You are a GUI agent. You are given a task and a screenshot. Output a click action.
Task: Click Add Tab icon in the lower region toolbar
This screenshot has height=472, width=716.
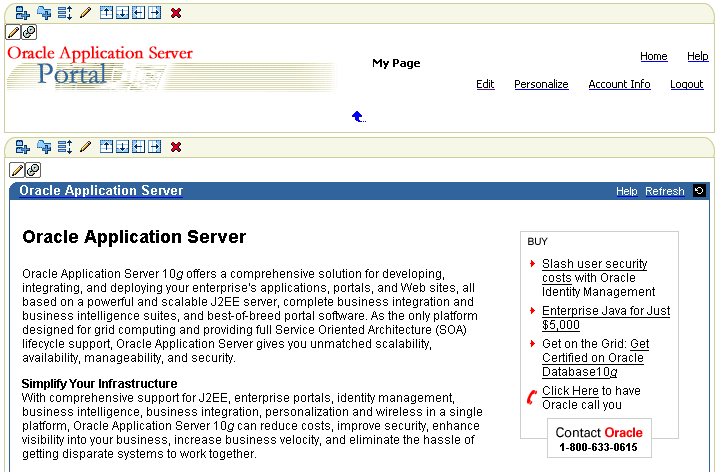tap(65, 147)
